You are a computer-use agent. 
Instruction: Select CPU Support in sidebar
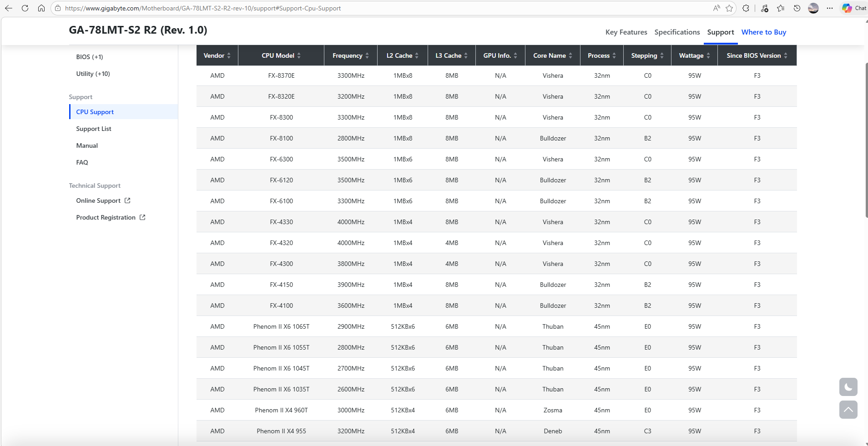click(x=123, y=112)
